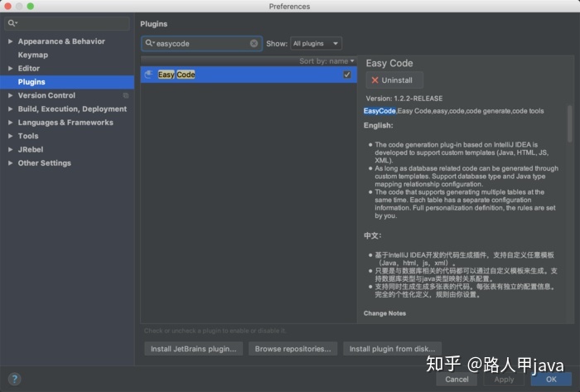Click Browse repositories button

[293, 349]
